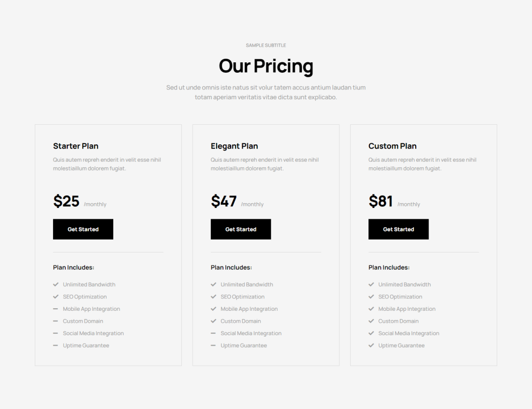The height and width of the screenshot is (409, 532).
Task: Toggle the Uptime Guarantee dash in Starter Plan
Action: pyautogui.click(x=55, y=345)
